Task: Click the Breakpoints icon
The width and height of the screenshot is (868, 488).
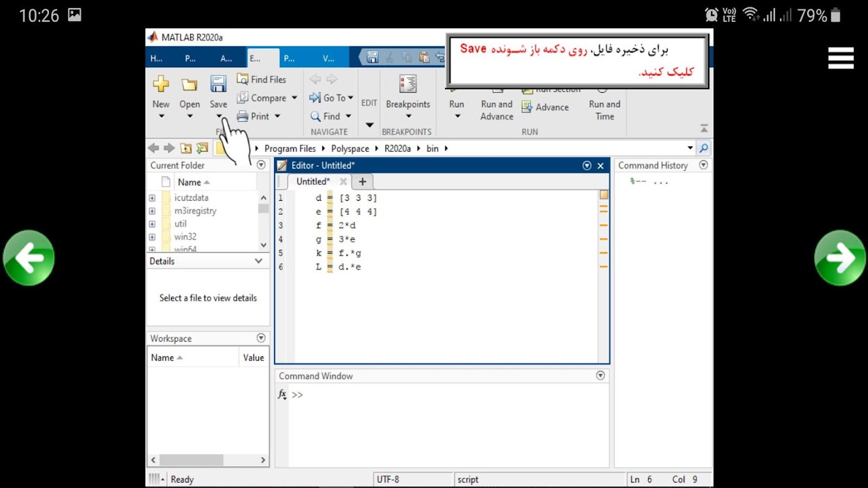Action: coord(408,84)
